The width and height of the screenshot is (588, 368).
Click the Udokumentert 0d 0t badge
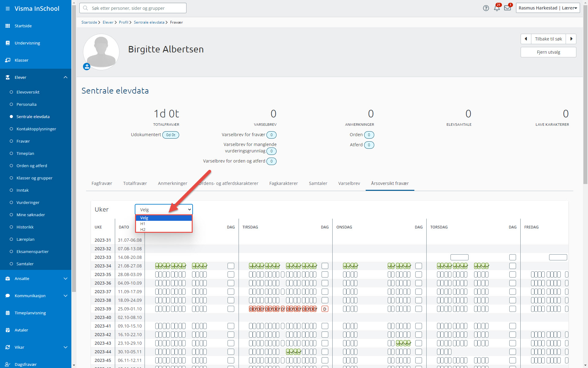[x=171, y=135]
